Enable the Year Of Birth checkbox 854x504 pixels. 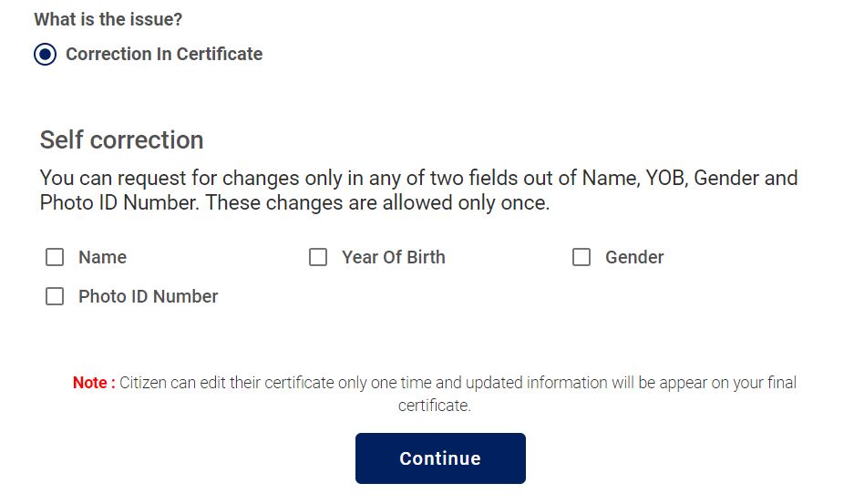coord(318,258)
